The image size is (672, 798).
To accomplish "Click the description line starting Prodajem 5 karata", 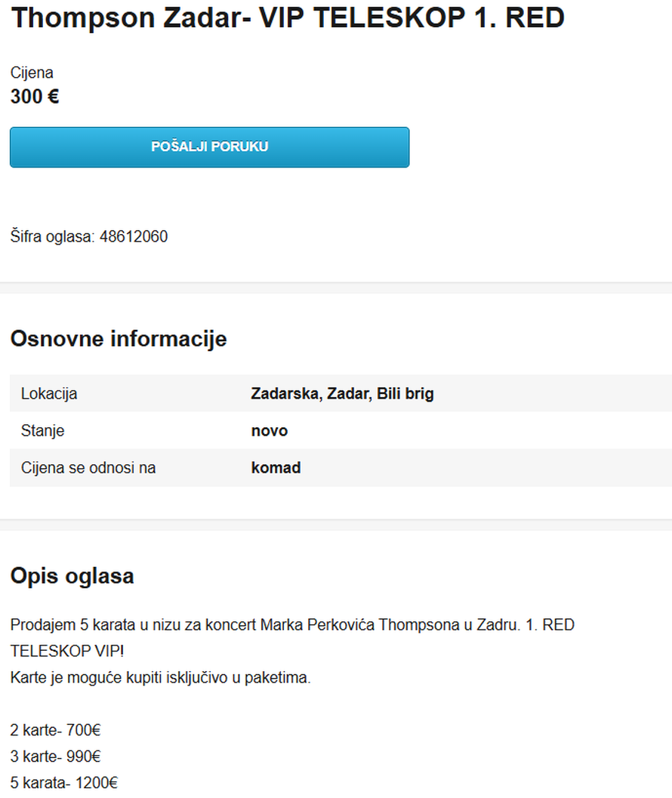I will pos(292,625).
